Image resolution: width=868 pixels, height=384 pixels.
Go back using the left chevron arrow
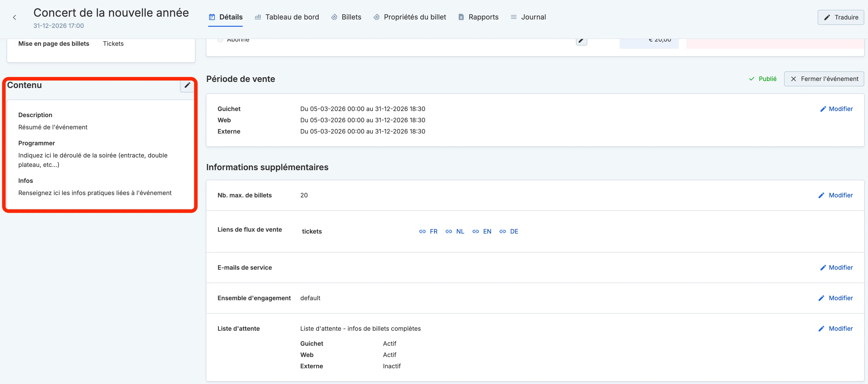(15, 18)
